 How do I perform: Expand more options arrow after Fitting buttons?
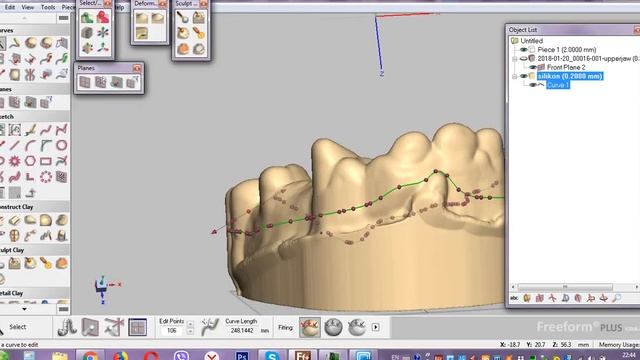[376, 327]
